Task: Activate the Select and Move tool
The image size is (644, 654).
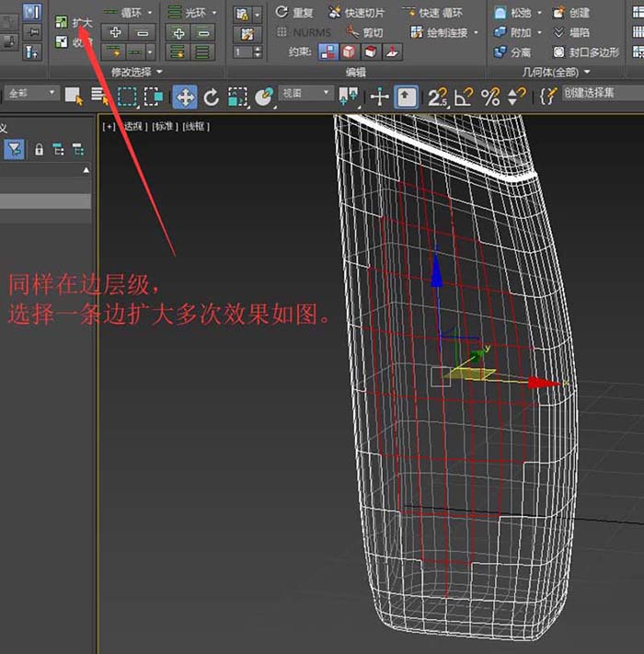Action: [x=185, y=96]
